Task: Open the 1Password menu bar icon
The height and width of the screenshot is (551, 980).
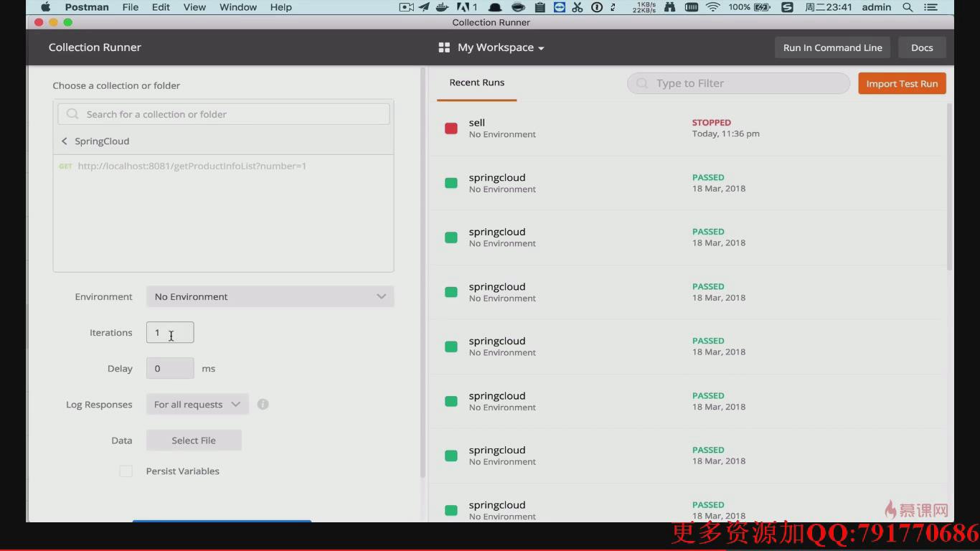Action: [x=596, y=7]
